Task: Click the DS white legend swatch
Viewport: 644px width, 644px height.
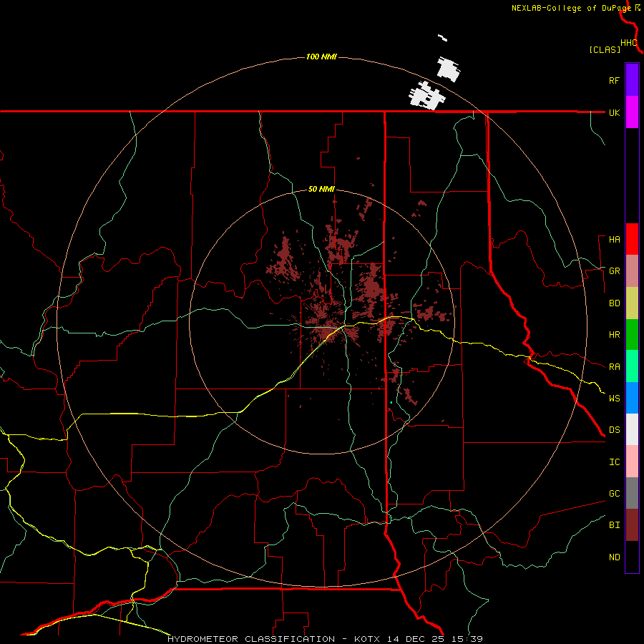Action: [632, 429]
